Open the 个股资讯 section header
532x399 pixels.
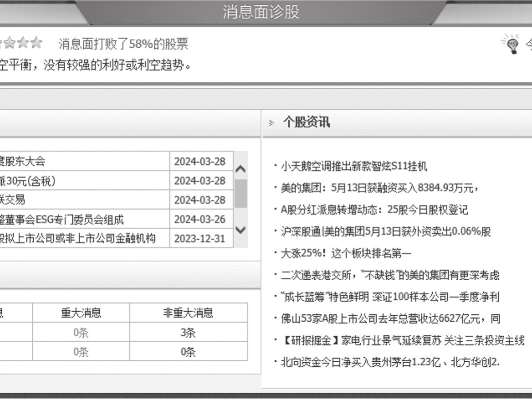306,123
